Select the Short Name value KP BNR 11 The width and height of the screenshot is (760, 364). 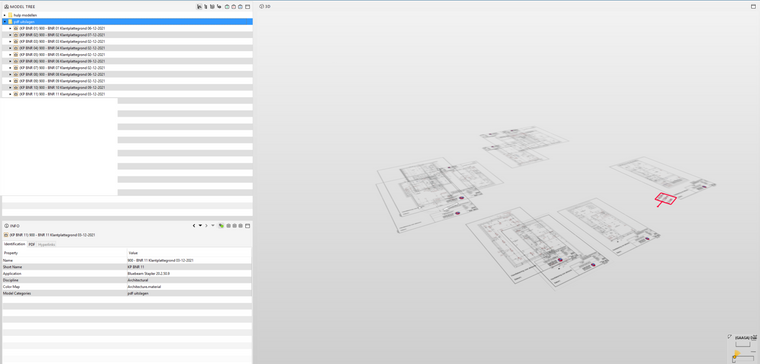point(135,267)
